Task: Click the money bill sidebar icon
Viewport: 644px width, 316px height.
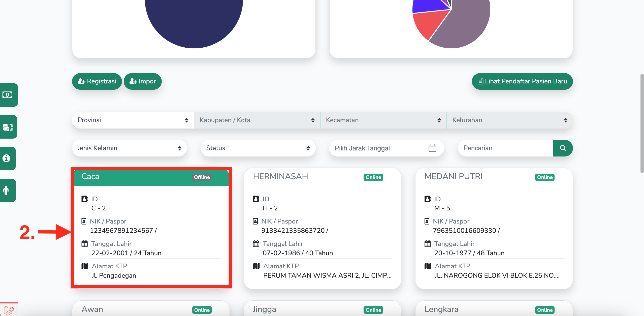Action: pyautogui.click(x=8, y=95)
